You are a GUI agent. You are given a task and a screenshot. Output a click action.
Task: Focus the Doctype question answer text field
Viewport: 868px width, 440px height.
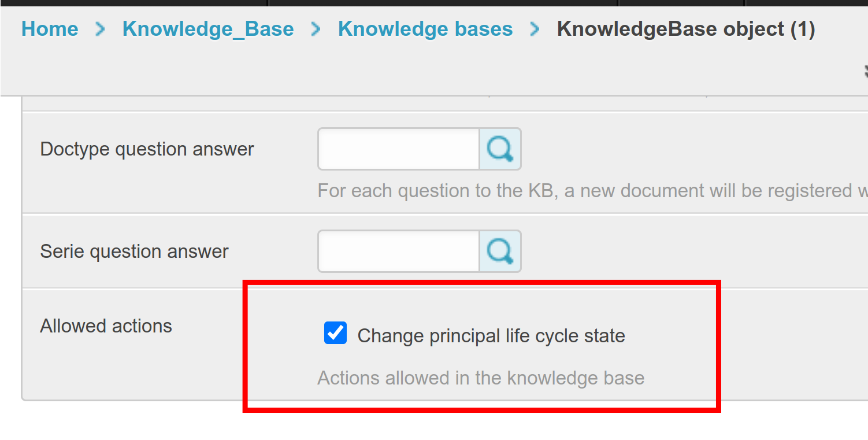tap(399, 149)
